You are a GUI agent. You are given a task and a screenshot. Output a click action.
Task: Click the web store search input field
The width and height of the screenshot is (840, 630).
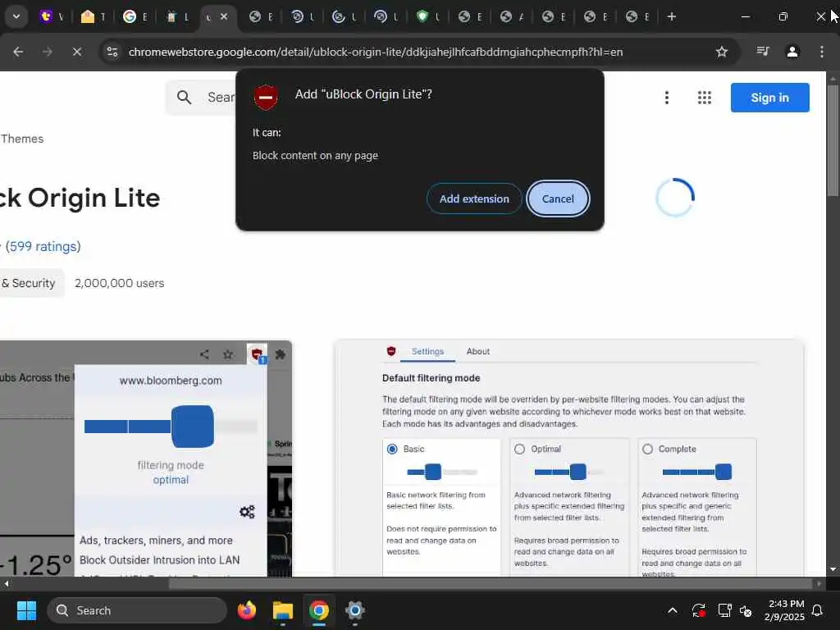pos(221,97)
